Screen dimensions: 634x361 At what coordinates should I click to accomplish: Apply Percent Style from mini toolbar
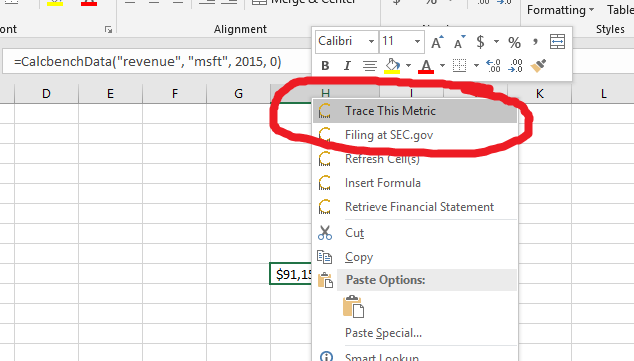514,42
